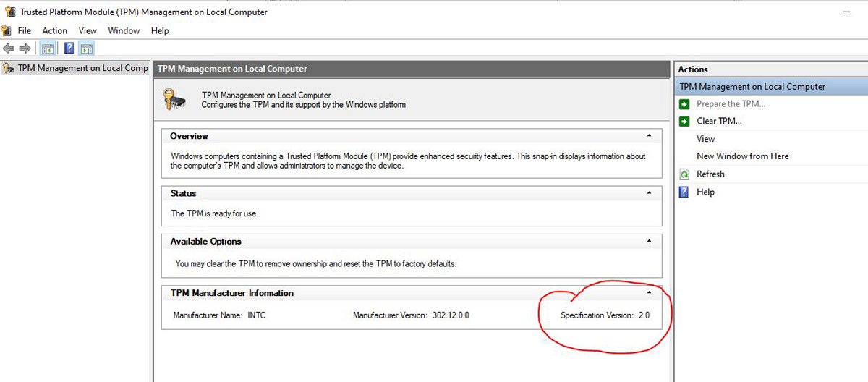Screen dimensions: 868x382
Task: Click the key icon in the menu bar
Action: [x=7, y=31]
